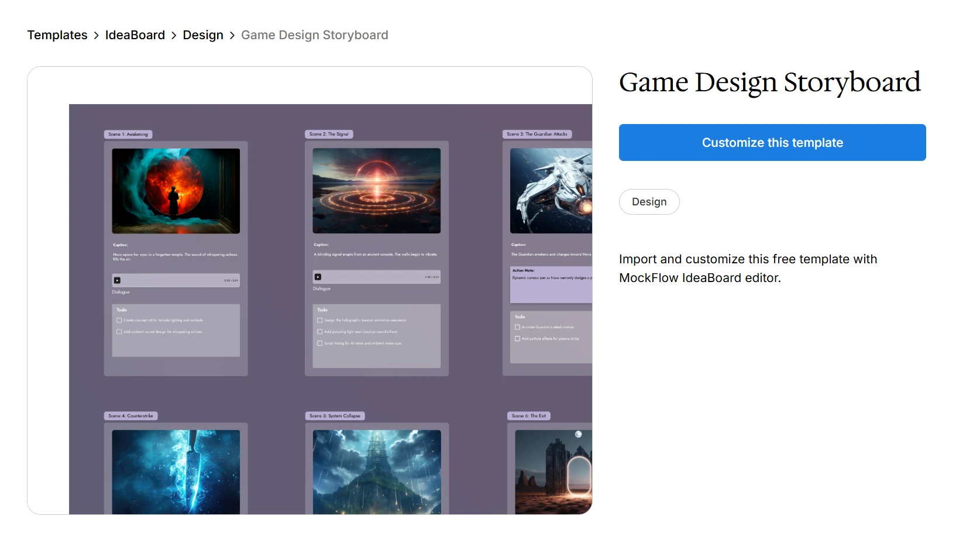Screen dimensions: 980x543
Task: Click the breadcrumb chevron after IdeaBoard
Action: click(174, 36)
